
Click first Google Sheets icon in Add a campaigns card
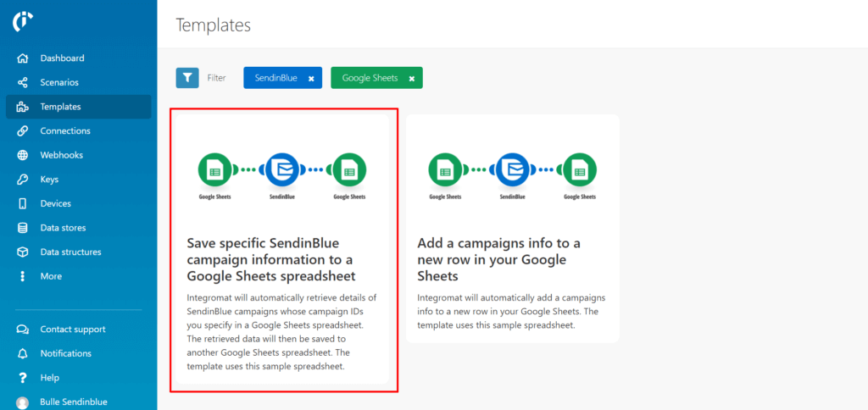tap(445, 171)
